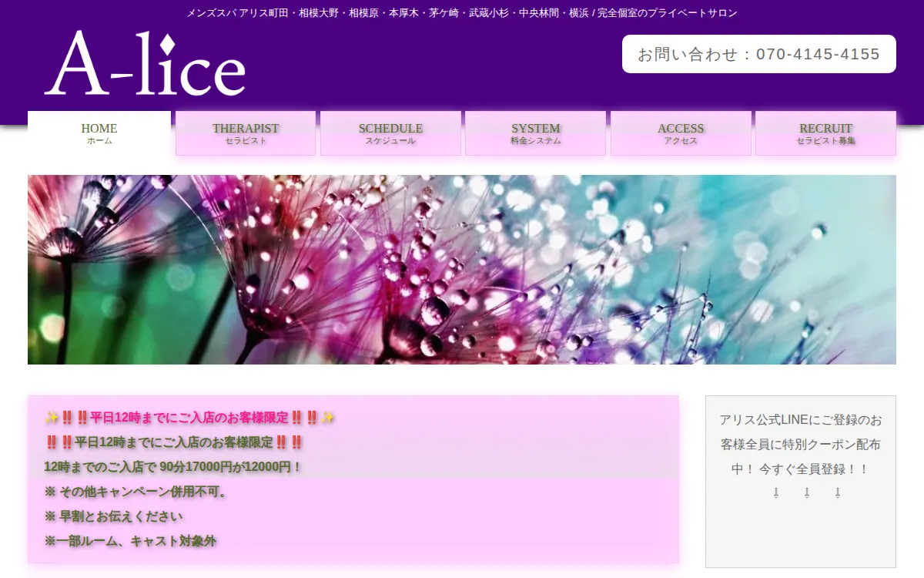The image size is (924, 578).
Task: Click the rightmost down arrow under the LINE coupon text
Action: pyautogui.click(x=838, y=492)
